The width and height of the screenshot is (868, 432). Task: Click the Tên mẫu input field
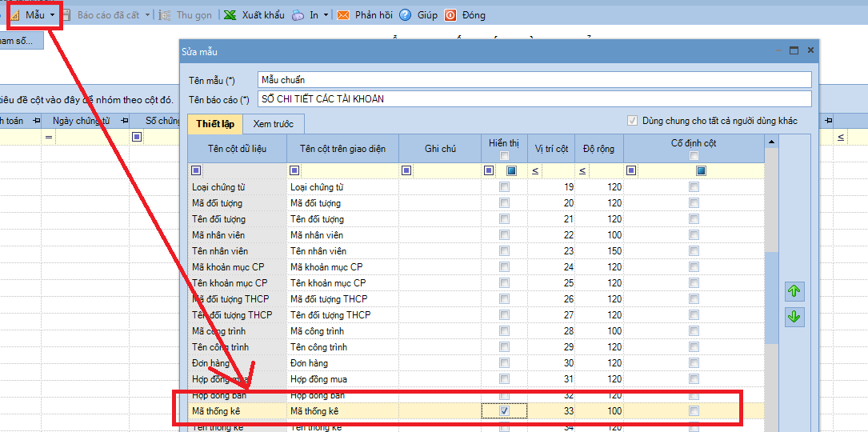(534, 80)
